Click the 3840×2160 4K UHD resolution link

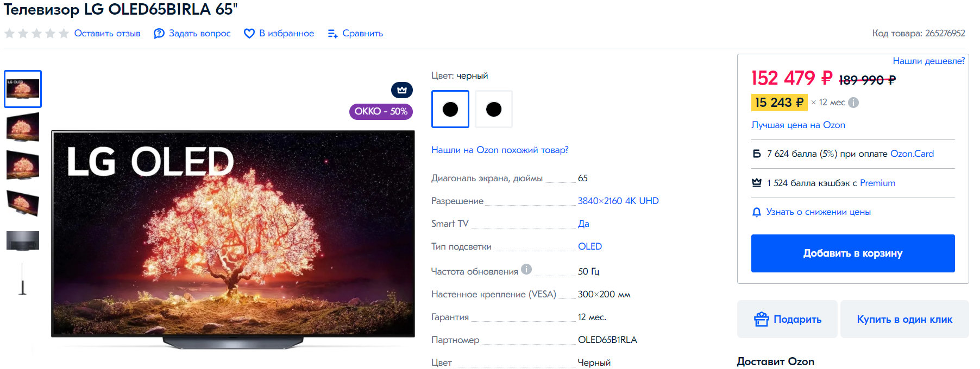point(618,201)
